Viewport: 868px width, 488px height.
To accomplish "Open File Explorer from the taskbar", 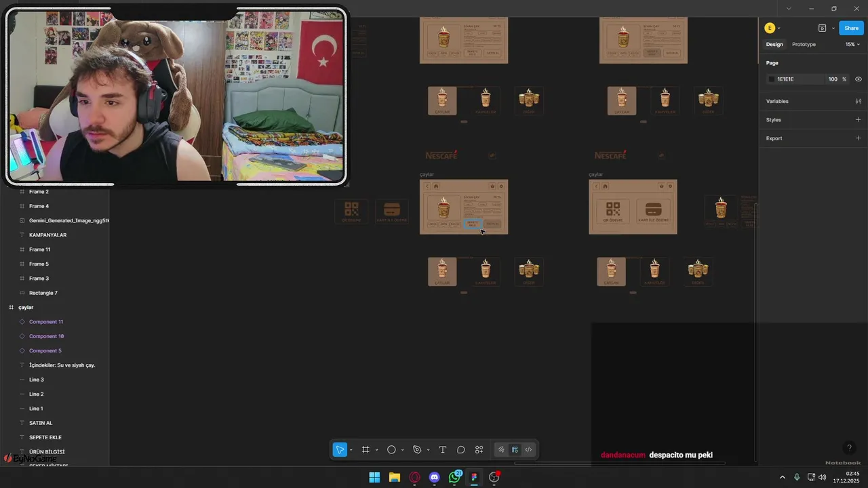I will click(x=395, y=477).
